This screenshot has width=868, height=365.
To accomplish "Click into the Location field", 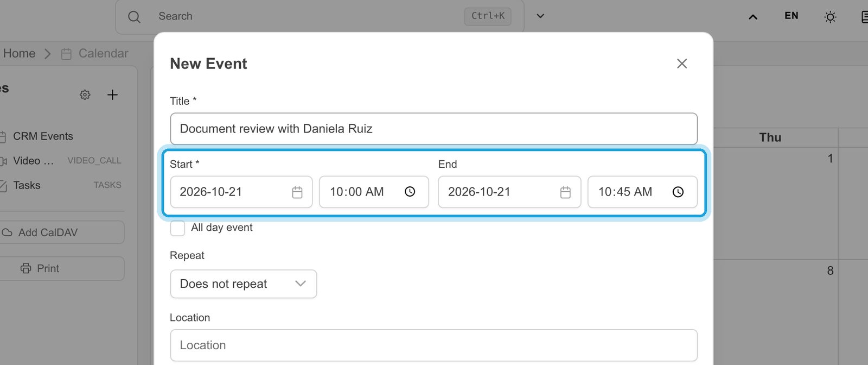I will click(433, 345).
